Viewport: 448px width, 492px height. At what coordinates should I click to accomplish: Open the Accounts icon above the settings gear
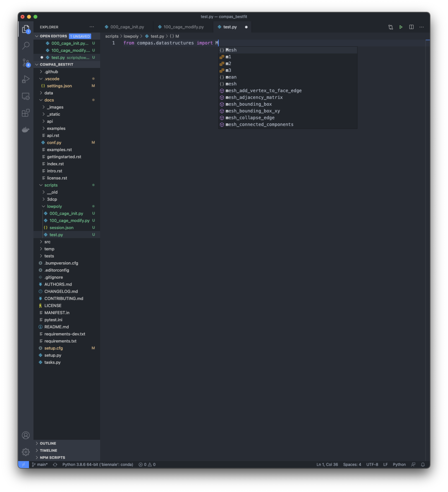[x=26, y=435]
